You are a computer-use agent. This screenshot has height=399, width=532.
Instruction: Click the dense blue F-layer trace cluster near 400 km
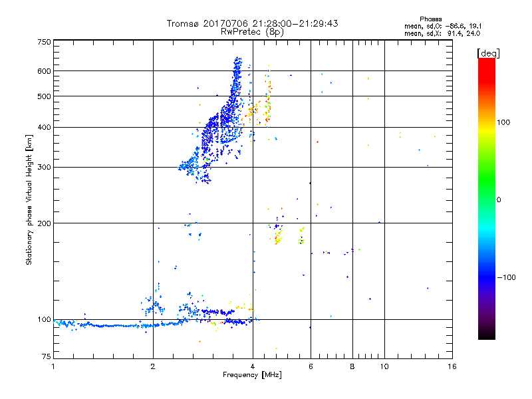[x=221, y=127]
